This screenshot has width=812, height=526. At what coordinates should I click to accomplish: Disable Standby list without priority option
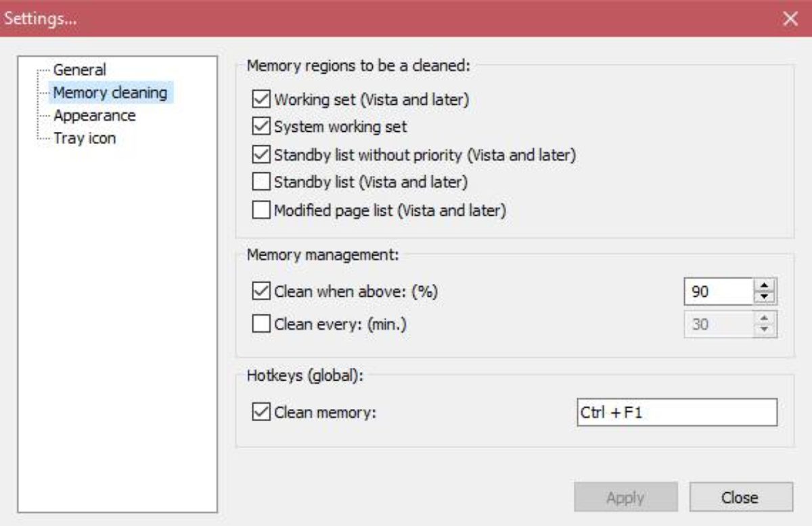point(261,155)
